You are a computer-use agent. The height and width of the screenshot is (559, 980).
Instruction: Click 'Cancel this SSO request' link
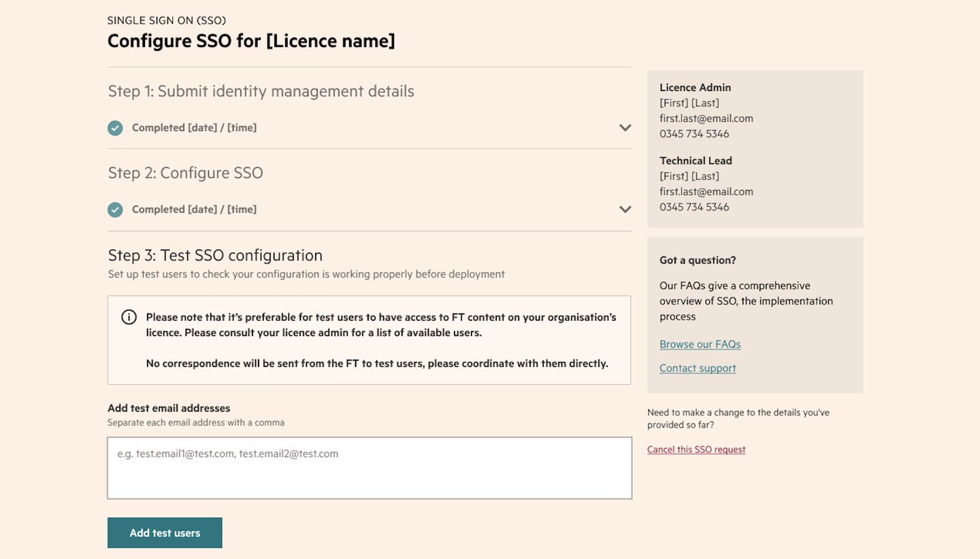(x=696, y=450)
